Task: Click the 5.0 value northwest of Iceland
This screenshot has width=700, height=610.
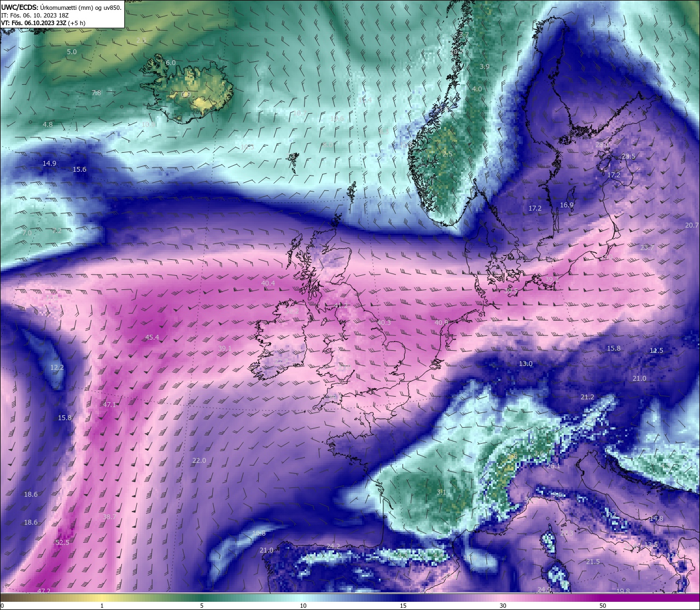Action: click(72, 52)
